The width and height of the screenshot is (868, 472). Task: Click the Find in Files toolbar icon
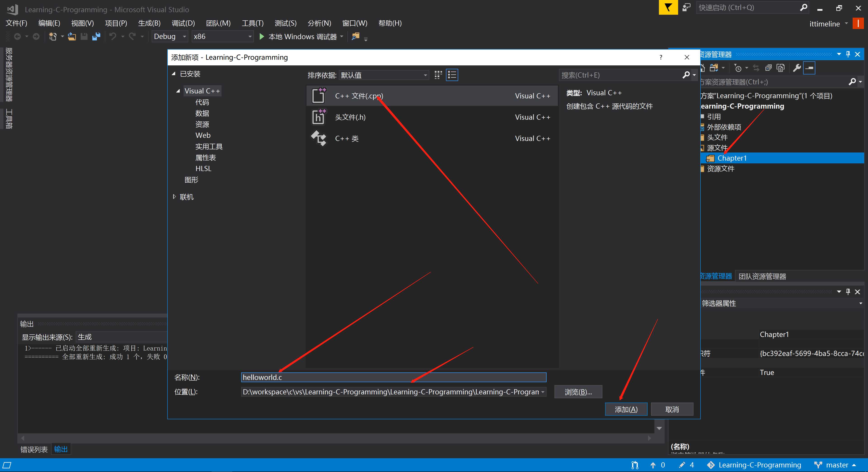coord(356,36)
